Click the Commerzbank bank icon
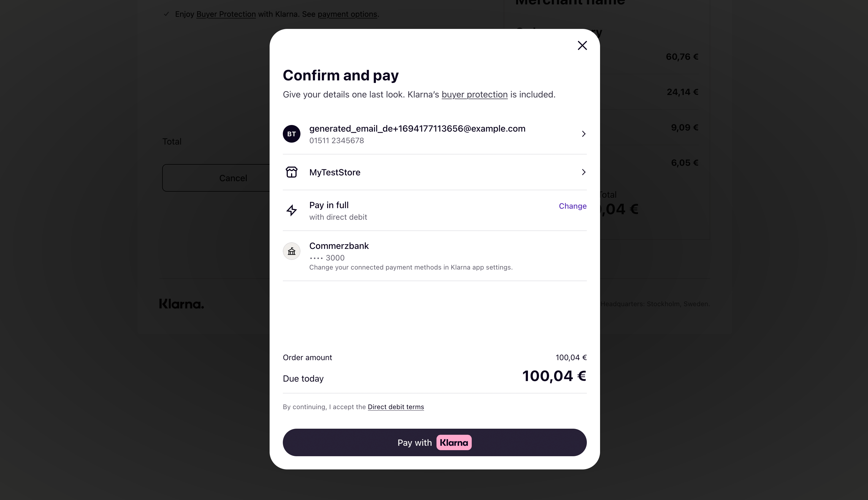This screenshot has width=868, height=500. [292, 251]
